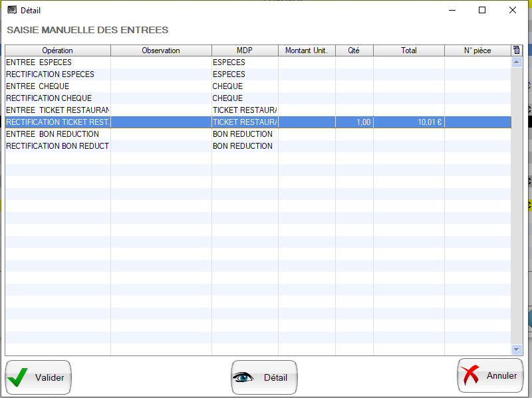This screenshot has width=532, height=398.
Task: Click the N° pièce column header
Action: tap(477, 50)
